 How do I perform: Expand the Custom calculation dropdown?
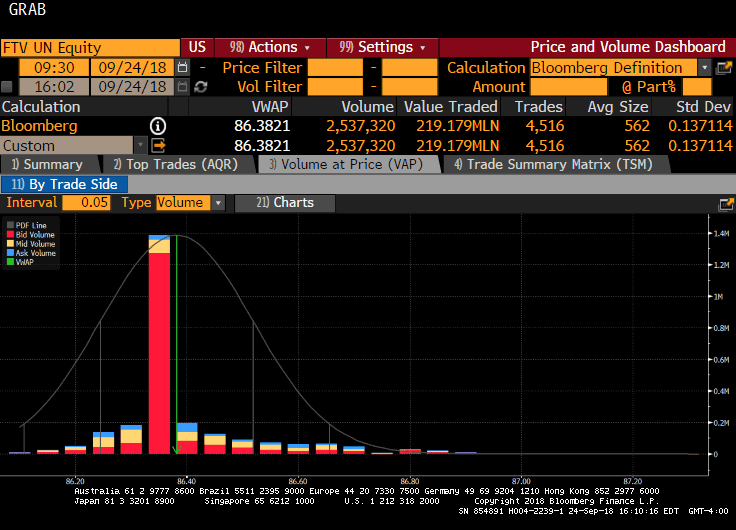coord(139,145)
